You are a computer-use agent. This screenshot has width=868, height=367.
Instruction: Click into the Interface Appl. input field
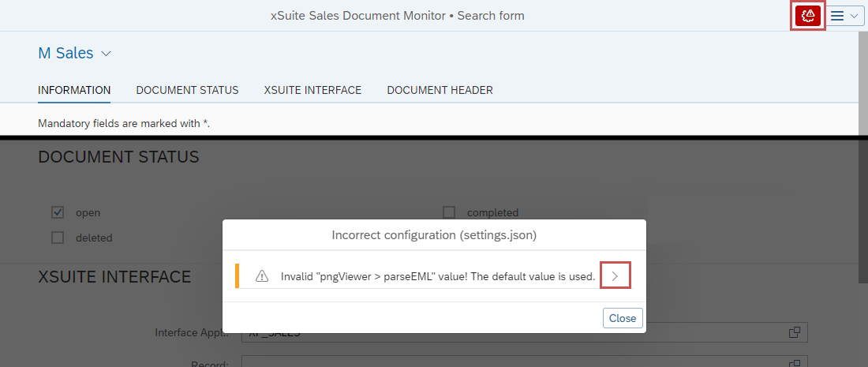pos(513,332)
